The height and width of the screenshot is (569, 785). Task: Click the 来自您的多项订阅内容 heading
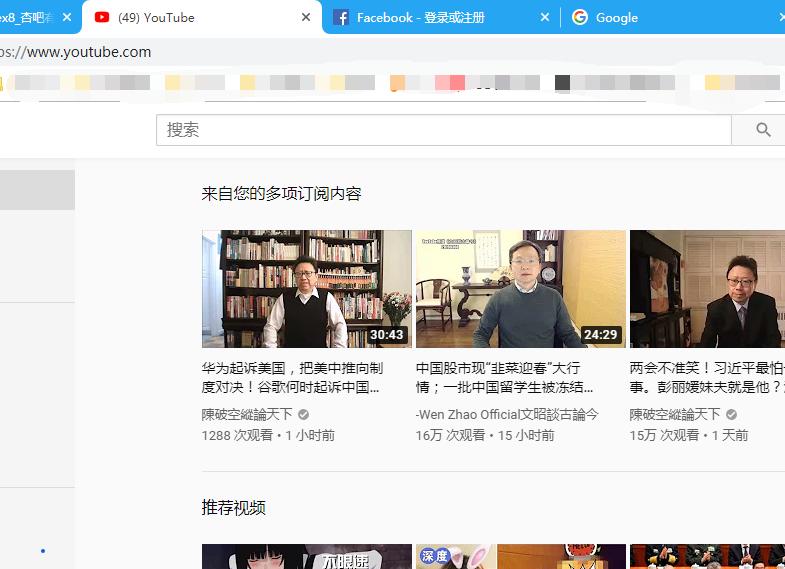click(x=281, y=194)
